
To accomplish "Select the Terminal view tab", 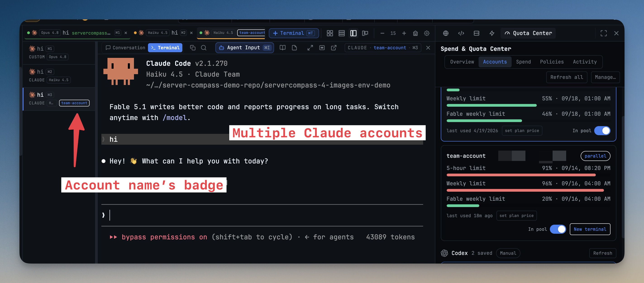I will pyautogui.click(x=165, y=48).
